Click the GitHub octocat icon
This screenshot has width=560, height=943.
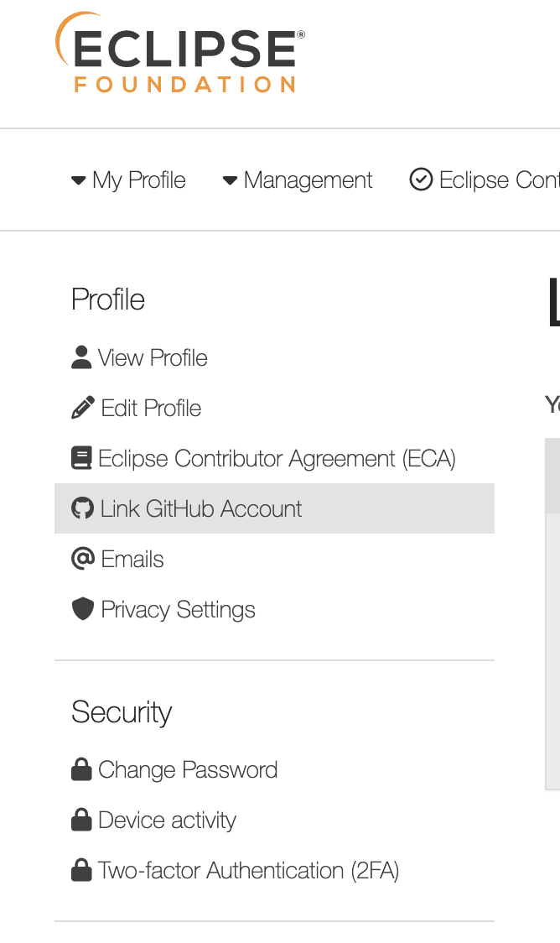[x=82, y=508]
